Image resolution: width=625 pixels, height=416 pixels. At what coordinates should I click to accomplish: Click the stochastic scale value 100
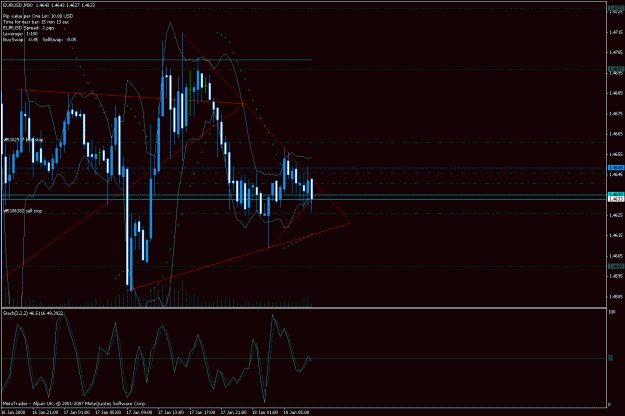[612, 312]
